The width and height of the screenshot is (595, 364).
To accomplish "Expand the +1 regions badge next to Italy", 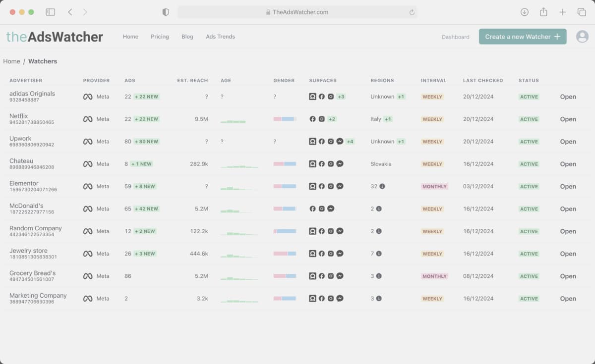I will pos(388,119).
